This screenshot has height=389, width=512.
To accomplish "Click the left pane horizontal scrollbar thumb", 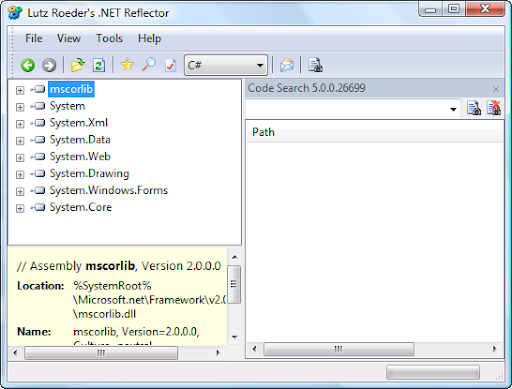I will point(101,353).
